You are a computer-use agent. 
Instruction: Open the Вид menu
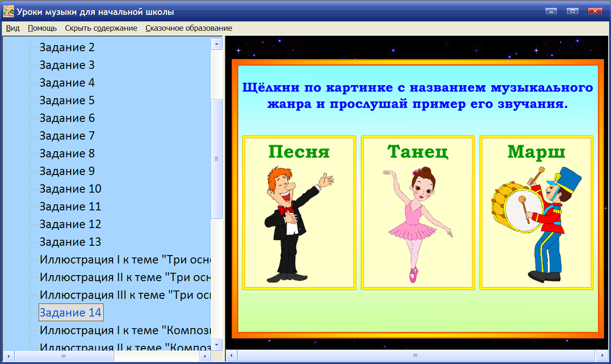pos(12,28)
